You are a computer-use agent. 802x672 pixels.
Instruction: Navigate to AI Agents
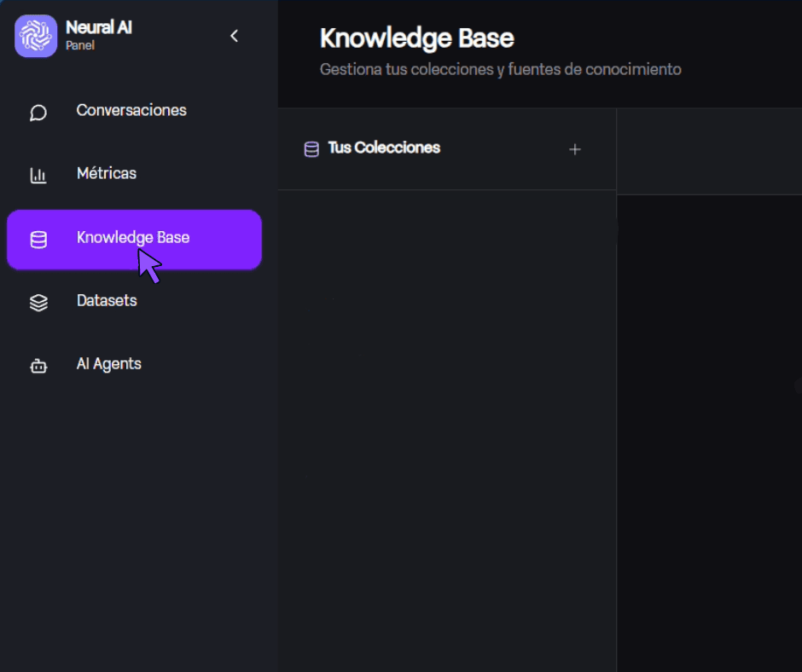(x=109, y=364)
